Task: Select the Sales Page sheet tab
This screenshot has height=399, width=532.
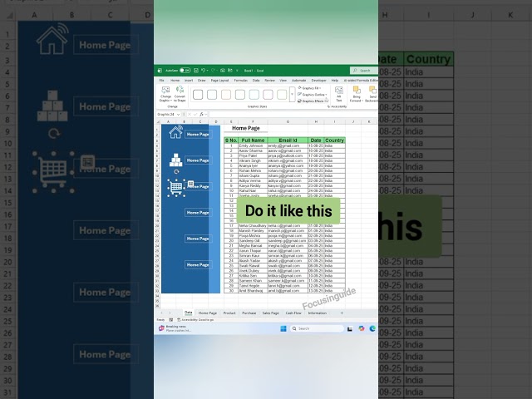Action: tap(271, 313)
